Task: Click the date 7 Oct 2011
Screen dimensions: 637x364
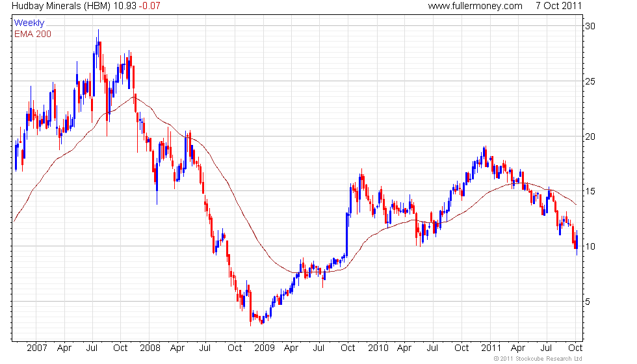Action: pyautogui.click(x=558, y=6)
